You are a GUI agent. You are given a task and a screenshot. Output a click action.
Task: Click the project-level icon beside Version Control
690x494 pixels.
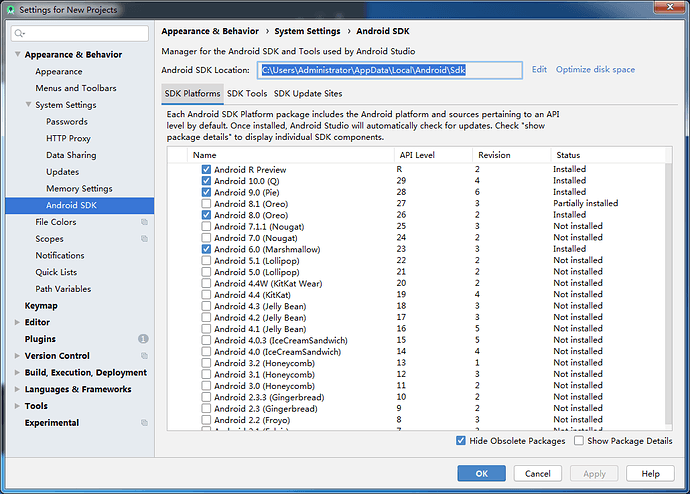pos(144,356)
